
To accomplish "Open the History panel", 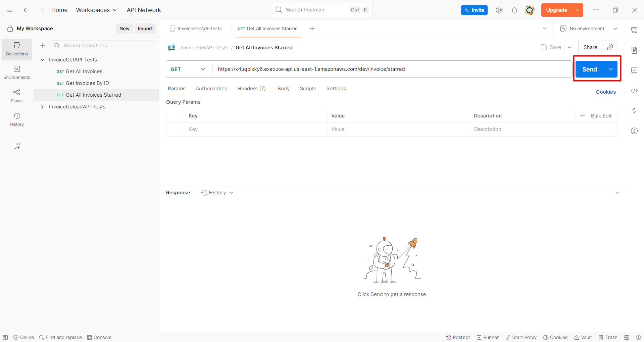I will [16, 119].
